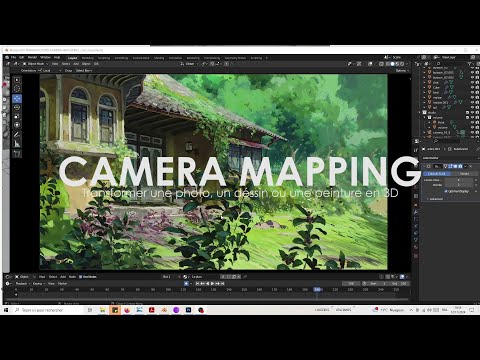Open the Select Box drag dropdown

(84, 71)
